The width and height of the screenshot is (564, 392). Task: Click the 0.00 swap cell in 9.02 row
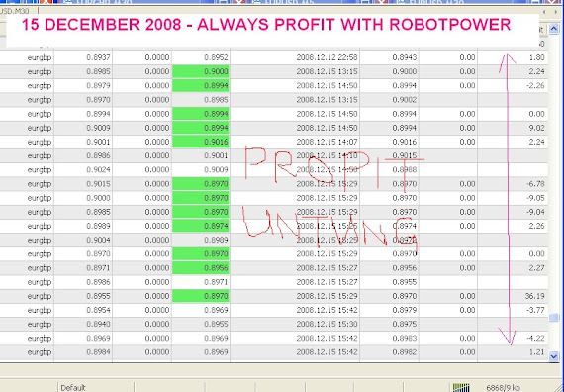(x=467, y=128)
